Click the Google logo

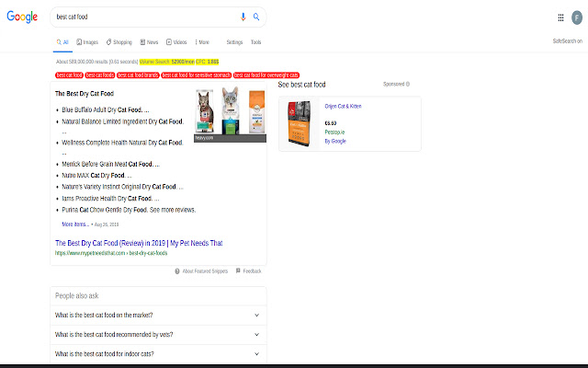(22, 17)
